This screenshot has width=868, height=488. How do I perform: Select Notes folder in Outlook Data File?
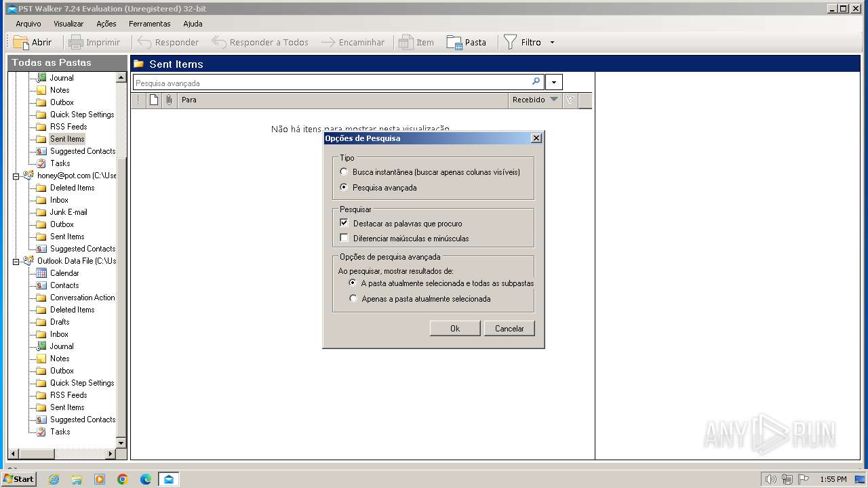click(x=60, y=359)
